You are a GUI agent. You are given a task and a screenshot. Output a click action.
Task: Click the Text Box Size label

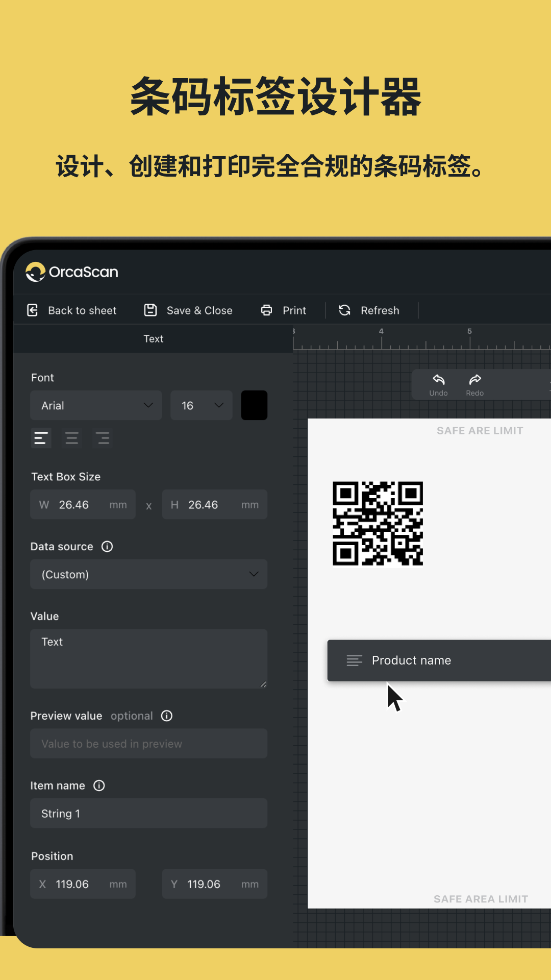click(66, 477)
